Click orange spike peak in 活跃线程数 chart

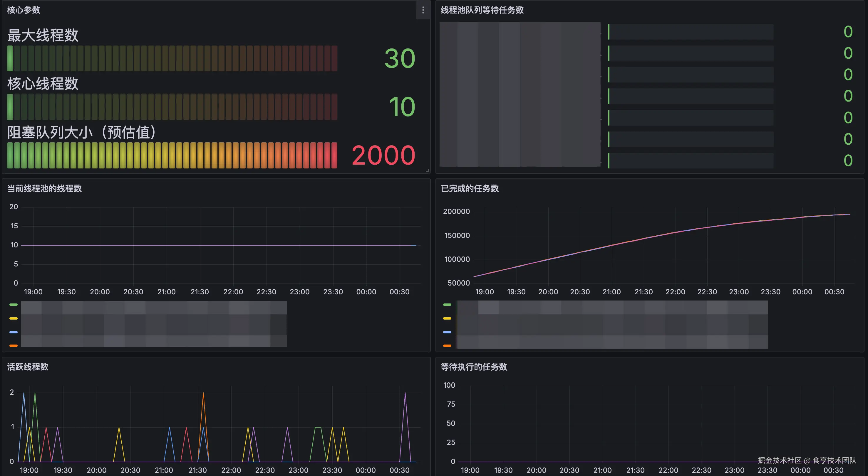click(x=203, y=393)
